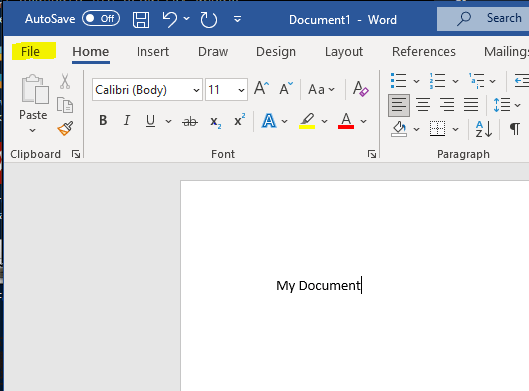Align text left
This screenshot has height=391, width=529.
399,105
